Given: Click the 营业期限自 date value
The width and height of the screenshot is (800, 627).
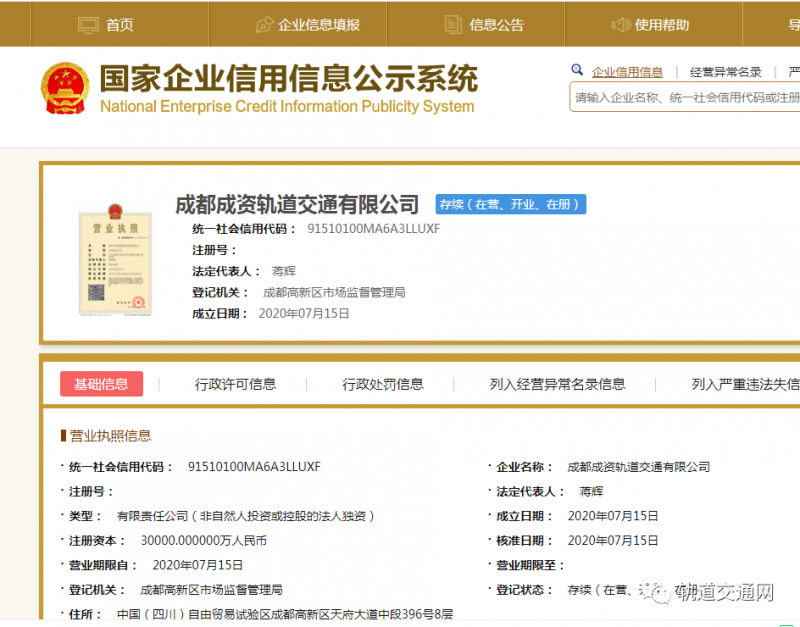Looking at the screenshot, I should coord(197,565).
